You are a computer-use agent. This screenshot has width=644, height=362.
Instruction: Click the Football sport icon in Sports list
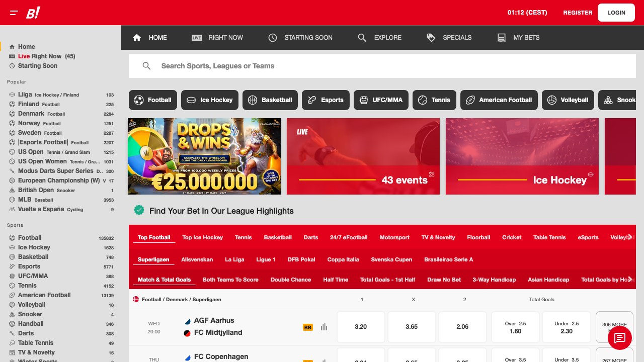click(12, 238)
